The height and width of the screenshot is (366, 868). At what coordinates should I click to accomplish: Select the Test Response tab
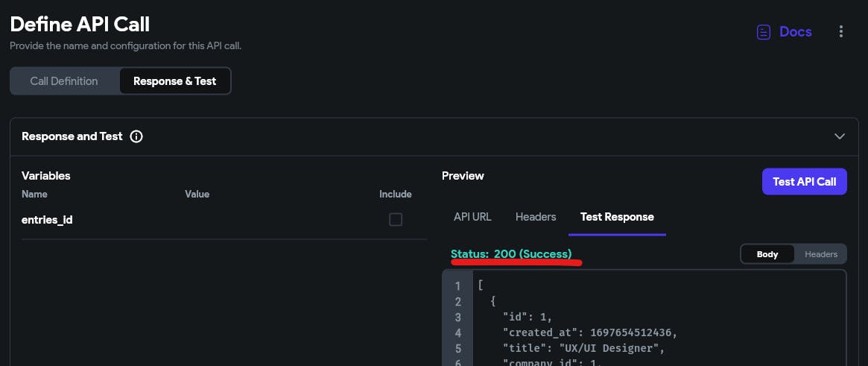[x=617, y=217]
